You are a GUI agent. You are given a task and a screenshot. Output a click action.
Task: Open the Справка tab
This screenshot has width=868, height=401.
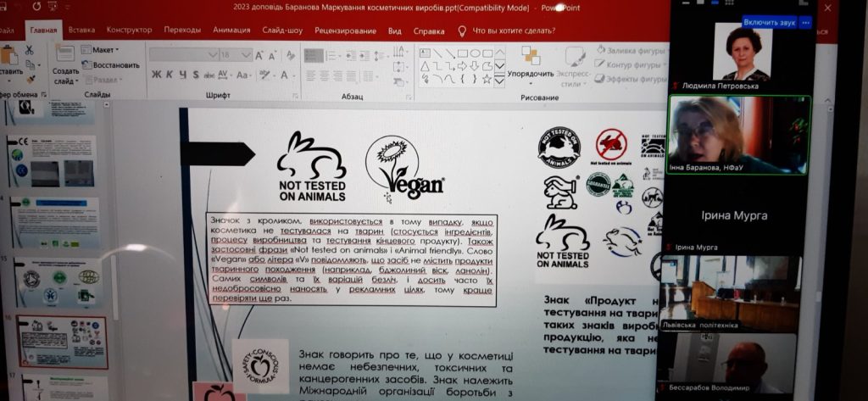429,31
